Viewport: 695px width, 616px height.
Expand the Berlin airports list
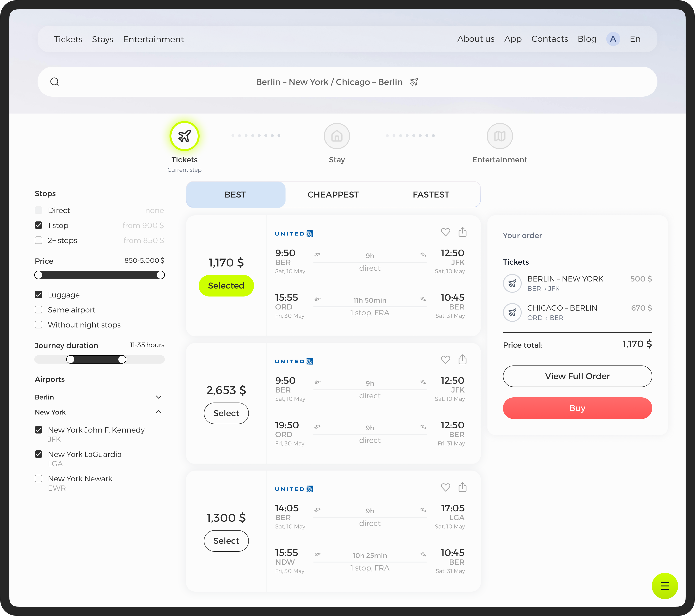click(158, 397)
